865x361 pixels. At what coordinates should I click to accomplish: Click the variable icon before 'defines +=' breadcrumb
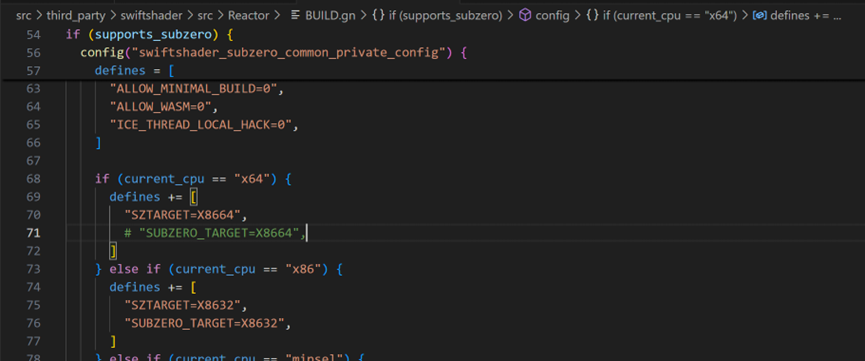pyautogui.click(x=760, y=16)
